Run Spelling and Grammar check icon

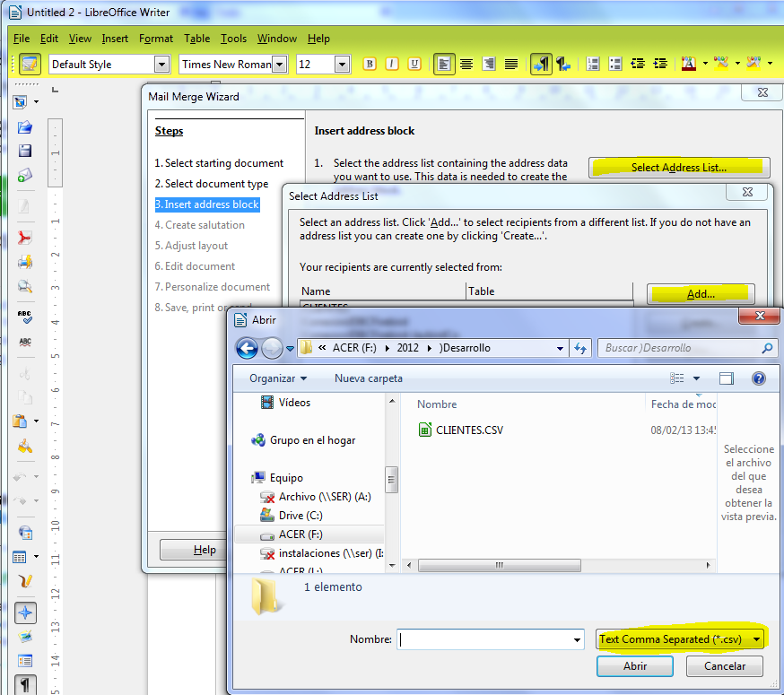point(25,317)
